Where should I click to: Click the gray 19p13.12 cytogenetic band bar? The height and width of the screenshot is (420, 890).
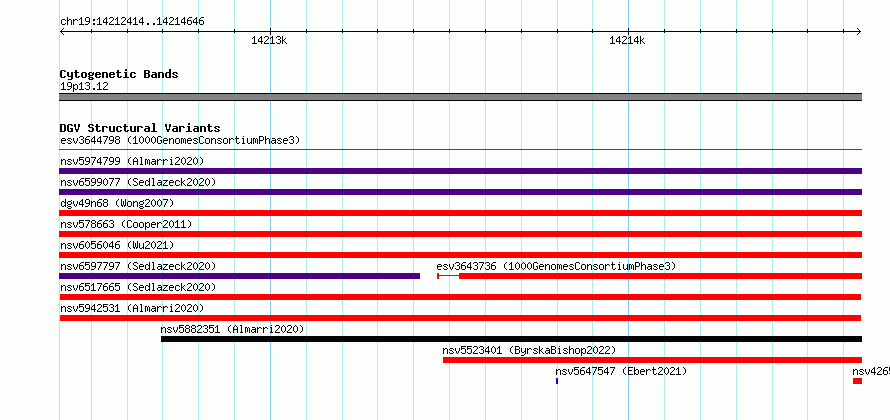461,97
